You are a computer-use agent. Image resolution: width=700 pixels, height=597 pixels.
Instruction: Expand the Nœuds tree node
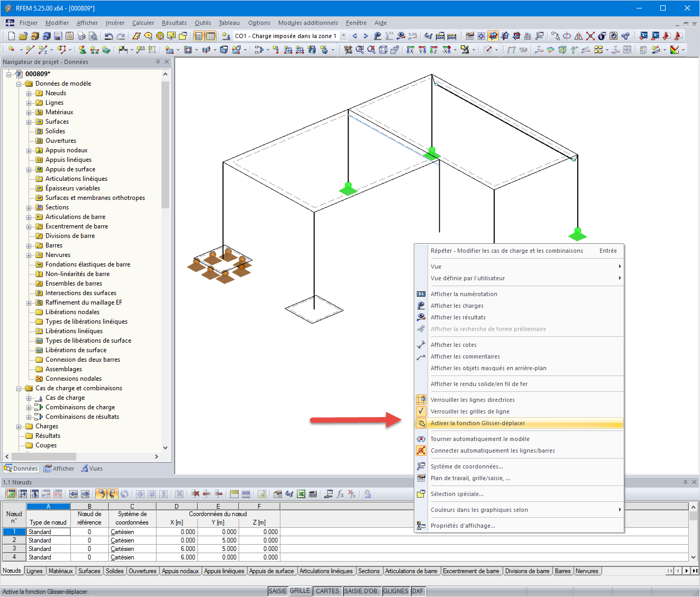click(29, 93)
